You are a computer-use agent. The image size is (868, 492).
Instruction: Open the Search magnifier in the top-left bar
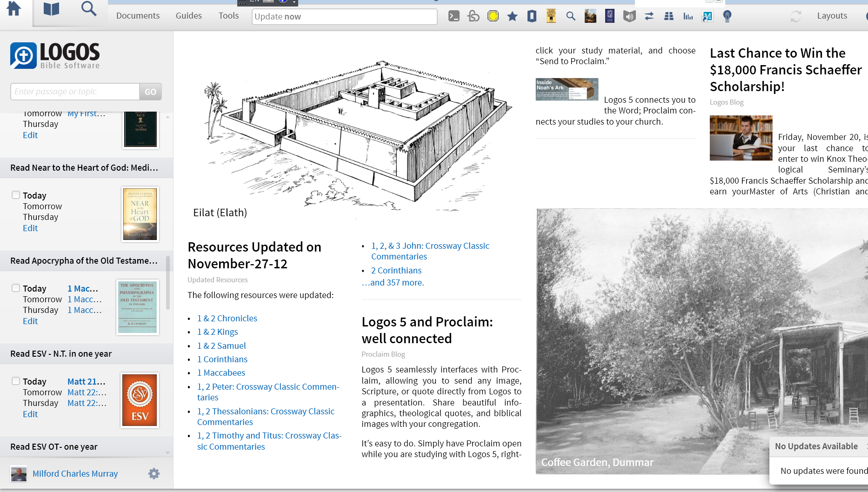(88, 9)
